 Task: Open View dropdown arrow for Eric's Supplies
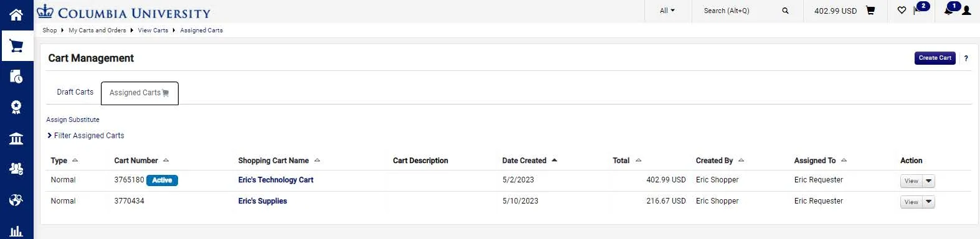928,202
